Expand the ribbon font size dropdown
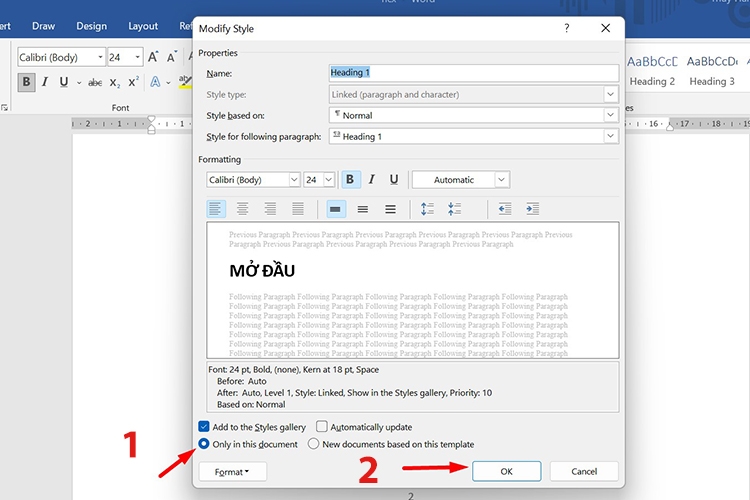 [138, 57]
